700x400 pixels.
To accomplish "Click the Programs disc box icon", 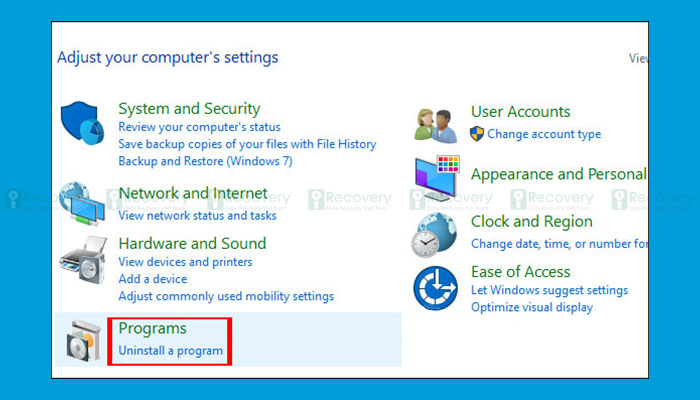I will point(83,341).
